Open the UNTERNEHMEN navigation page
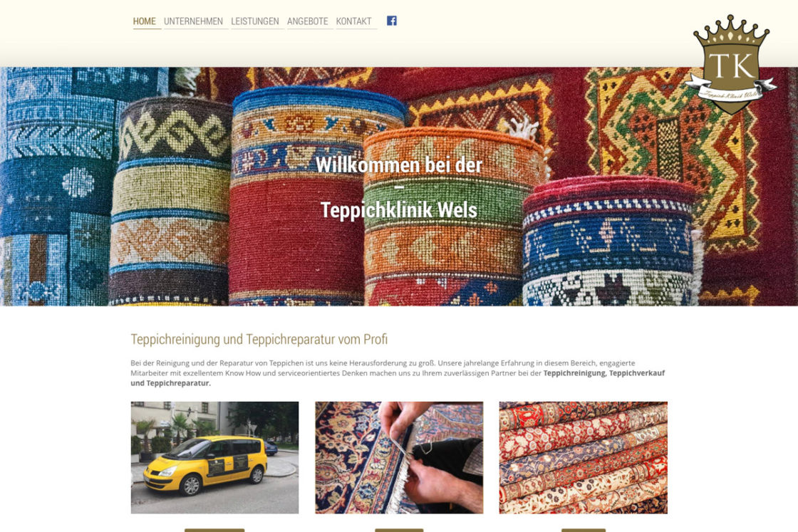The image size is (798, 532). (x=193, y=21)
